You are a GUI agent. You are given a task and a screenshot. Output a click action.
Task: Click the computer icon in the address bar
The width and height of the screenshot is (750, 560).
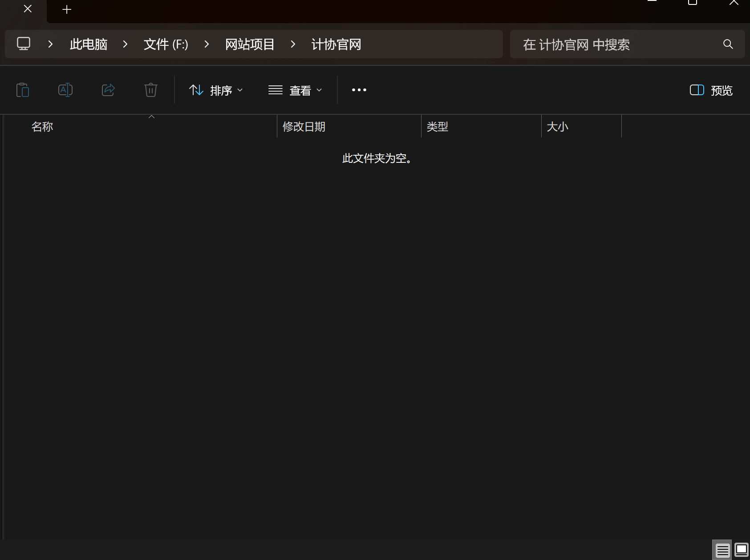(x=23, y=44)
